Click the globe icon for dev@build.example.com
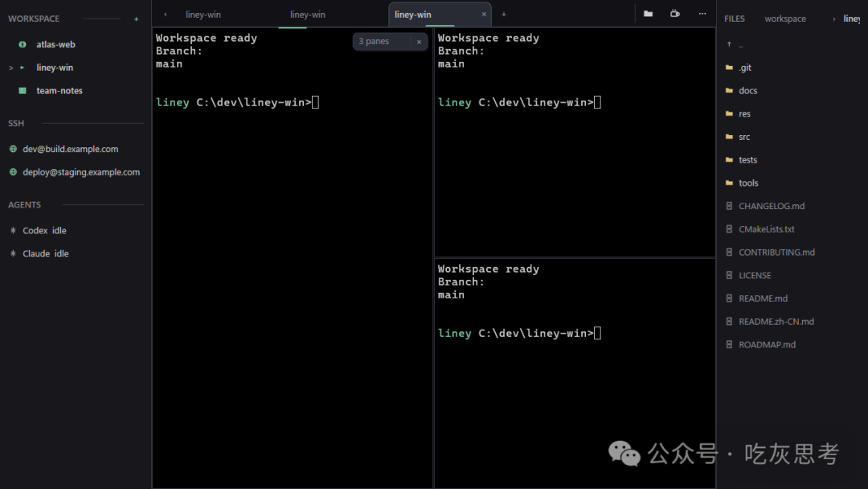868x489 pixels. pyautogui.click(x=14, y=149)
